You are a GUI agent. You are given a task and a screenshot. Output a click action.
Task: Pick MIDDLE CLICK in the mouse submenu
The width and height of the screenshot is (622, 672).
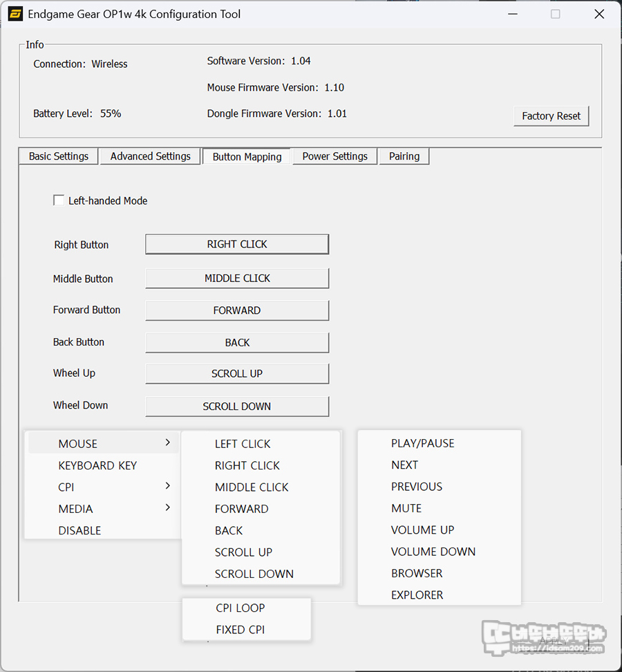(261, 487)
